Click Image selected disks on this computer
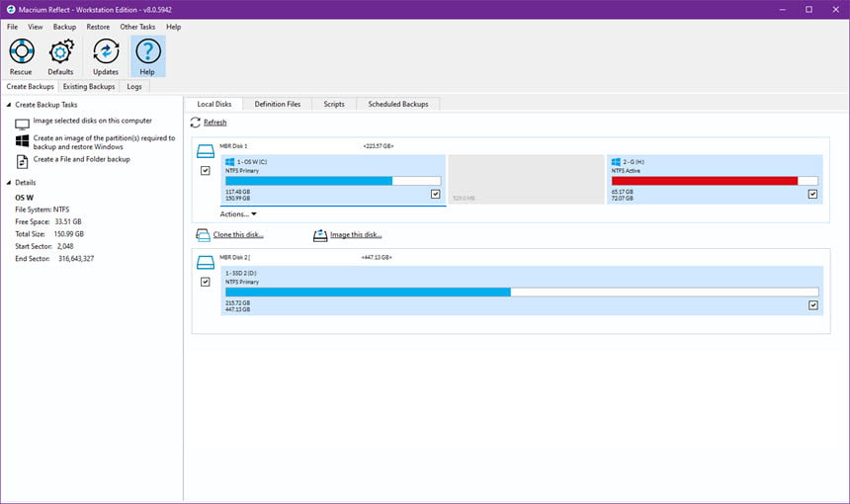The height and width of the screenshot is (504, 850). coord(93,121)
